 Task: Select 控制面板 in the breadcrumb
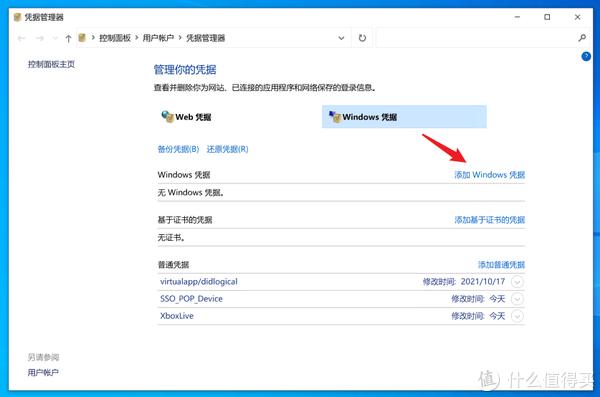pos(115,38)
